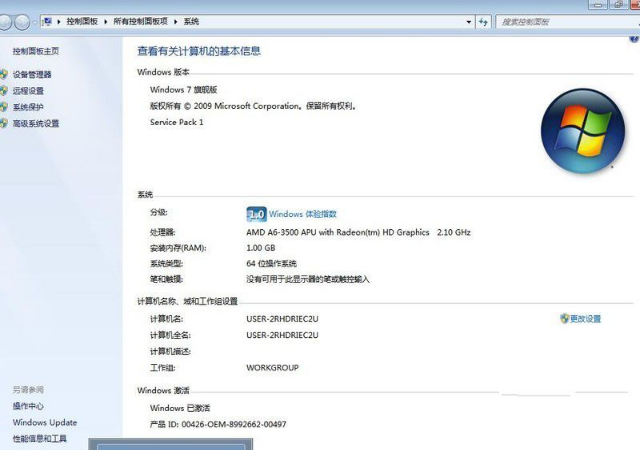Screen dimensions: 641x451
Task: Click the 计算机名 value USER-2RHDRIEC2U
Action: [282, 319]
